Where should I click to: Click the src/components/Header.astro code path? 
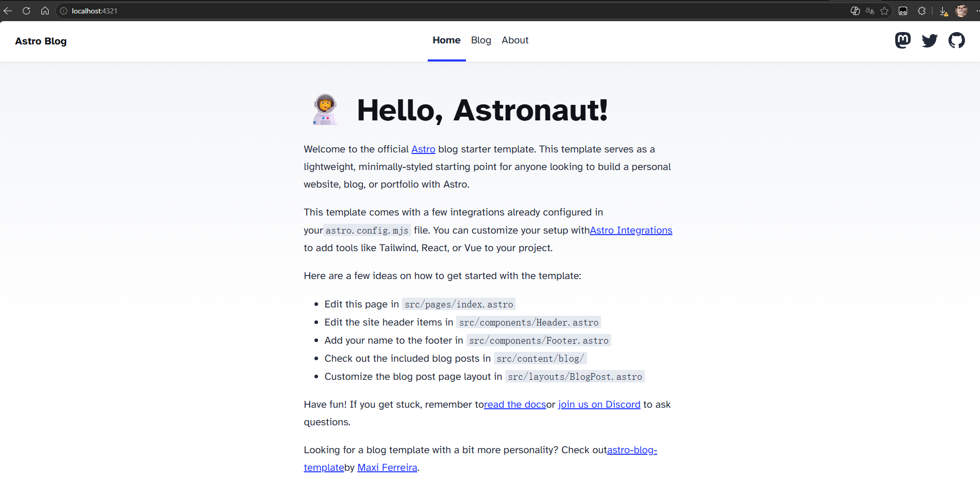point(529,322)
